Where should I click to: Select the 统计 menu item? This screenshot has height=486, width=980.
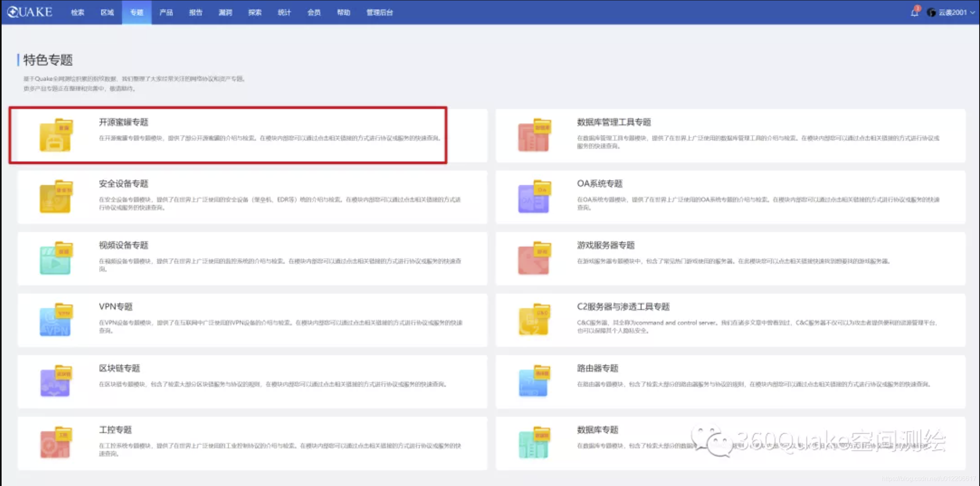pyautogui.click(x=284, y=12)
